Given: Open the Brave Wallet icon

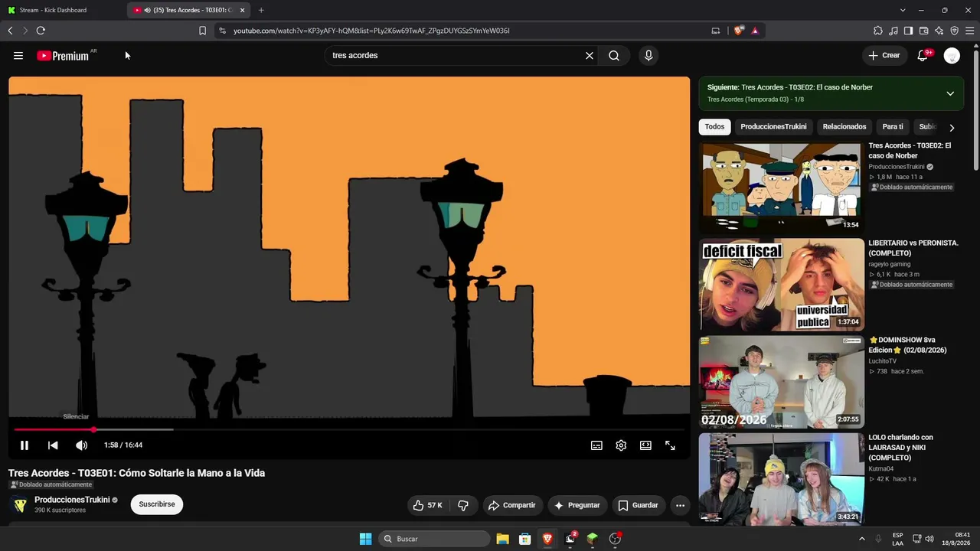Looking at the screenshot, I should click(923, 31).
